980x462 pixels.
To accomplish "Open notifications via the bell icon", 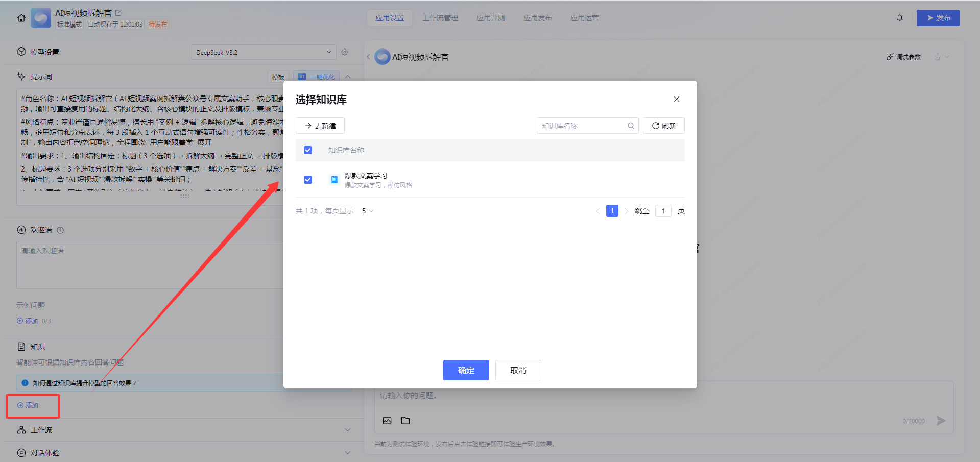I will [900, 18].
